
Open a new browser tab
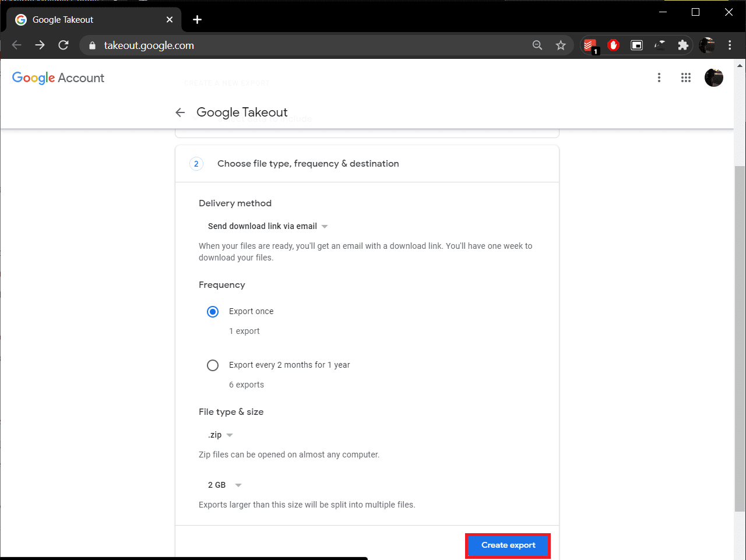pos(197,20)
